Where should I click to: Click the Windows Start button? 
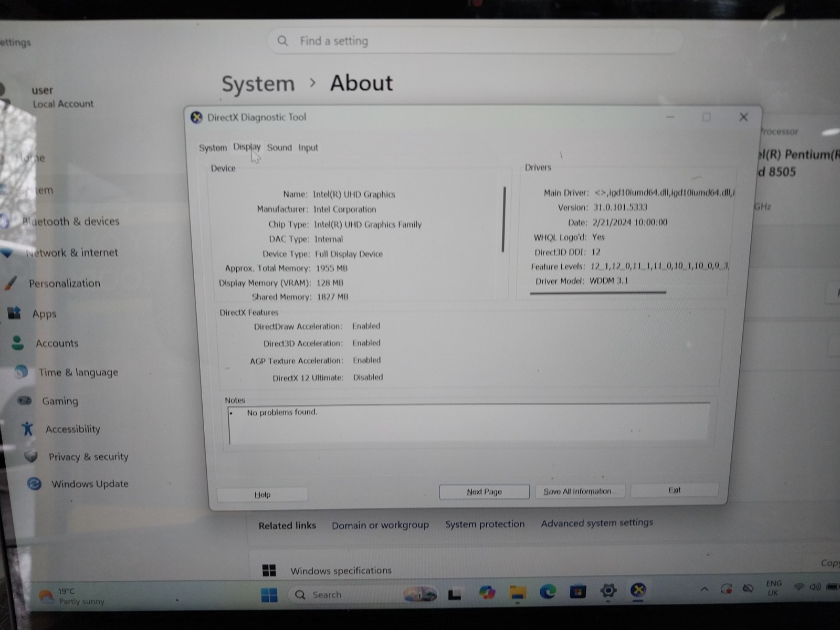(x=269, y=595)
